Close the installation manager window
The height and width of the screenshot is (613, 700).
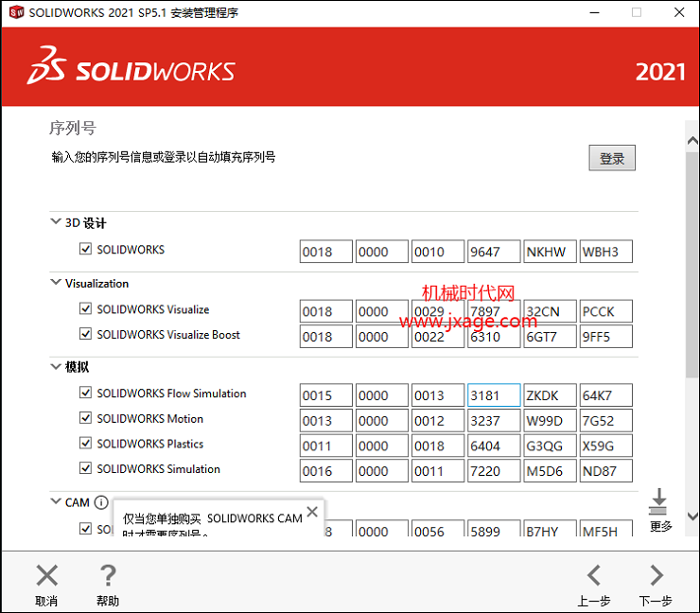[x=679, y=12]
